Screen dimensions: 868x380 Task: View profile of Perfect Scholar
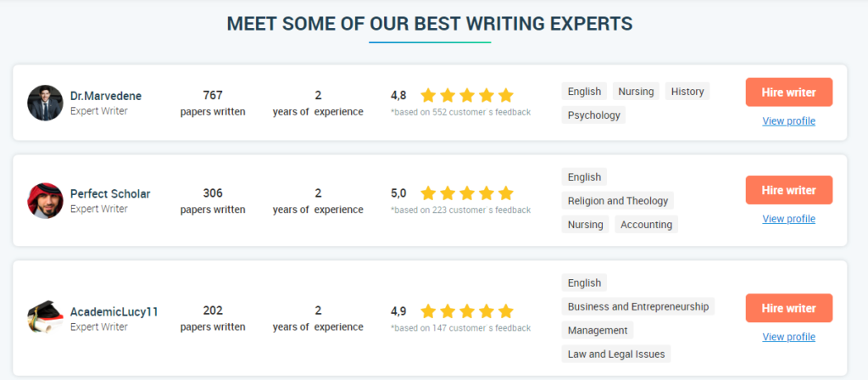(789, 219)
